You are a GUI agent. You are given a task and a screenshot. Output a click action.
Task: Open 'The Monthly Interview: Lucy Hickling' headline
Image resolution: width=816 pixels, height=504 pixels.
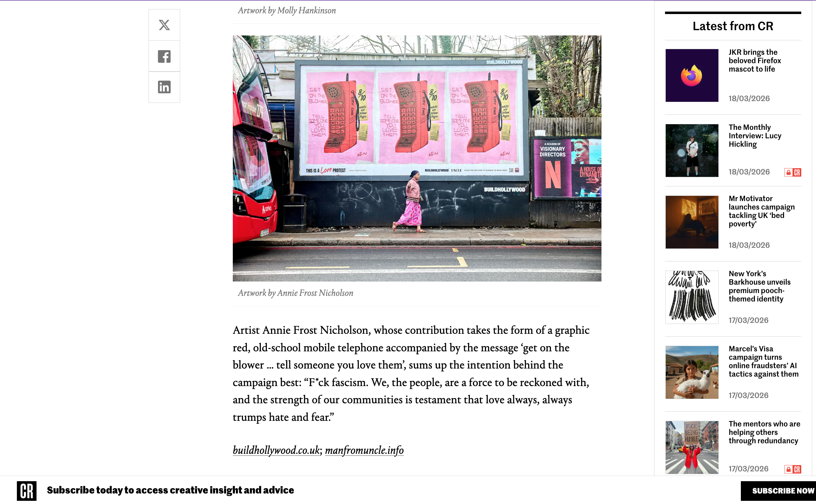tap(755, 136)
